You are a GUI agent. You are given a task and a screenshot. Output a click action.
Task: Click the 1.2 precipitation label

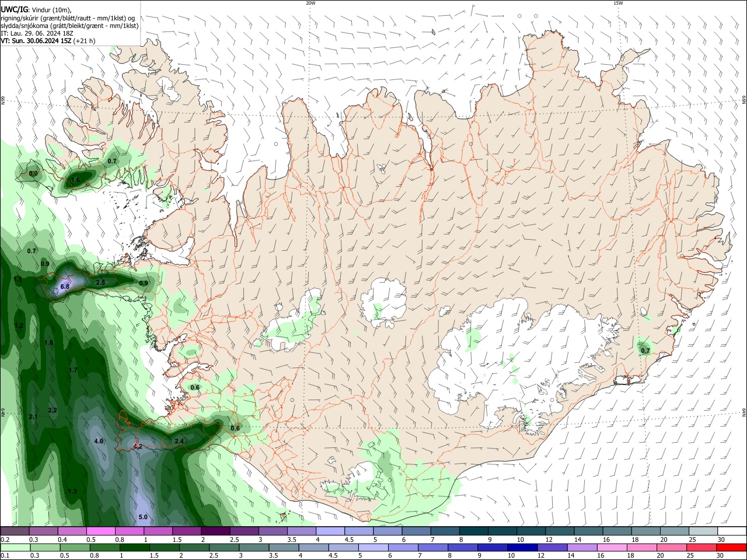tap(19, 325)
